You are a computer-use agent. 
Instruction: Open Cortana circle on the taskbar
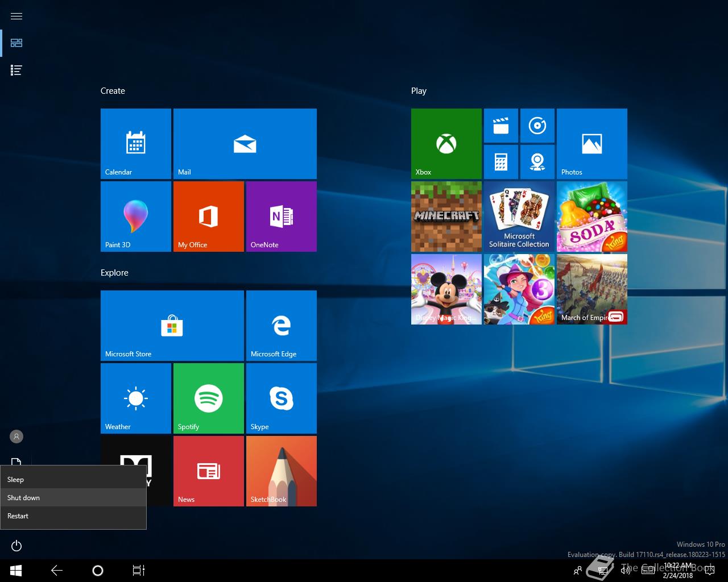[98, 571]
